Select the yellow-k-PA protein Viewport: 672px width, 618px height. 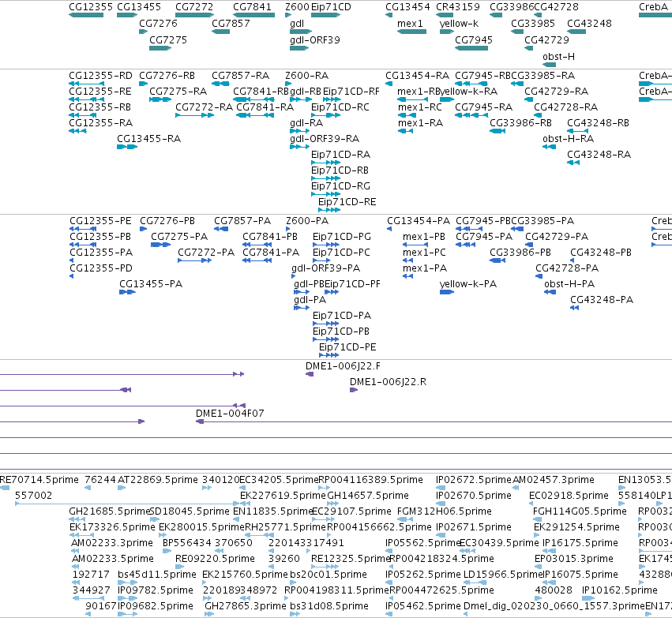click(x=447, y=292)
